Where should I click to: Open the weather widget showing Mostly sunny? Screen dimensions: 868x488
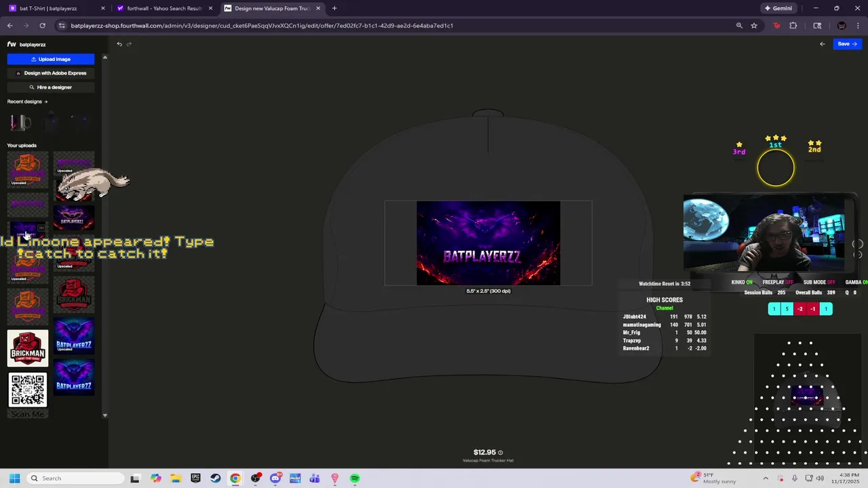(713, 479)
